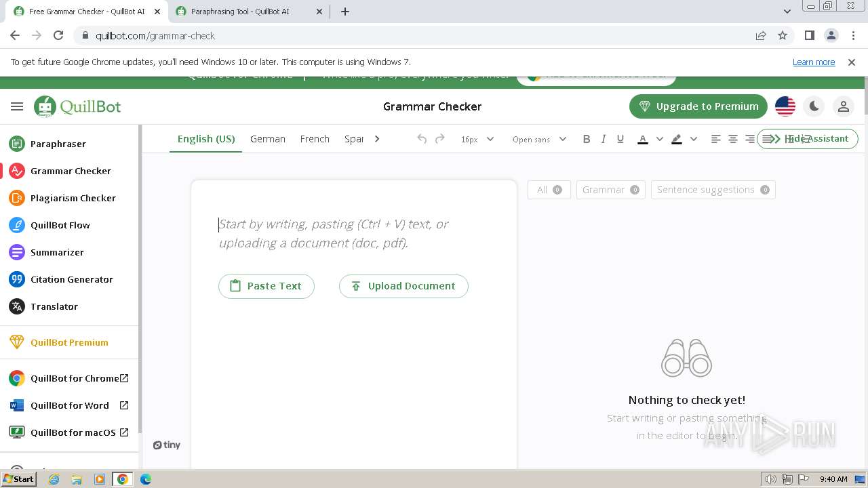Click Upload Document button
The image size is (868, 488).
click(403, 286)
